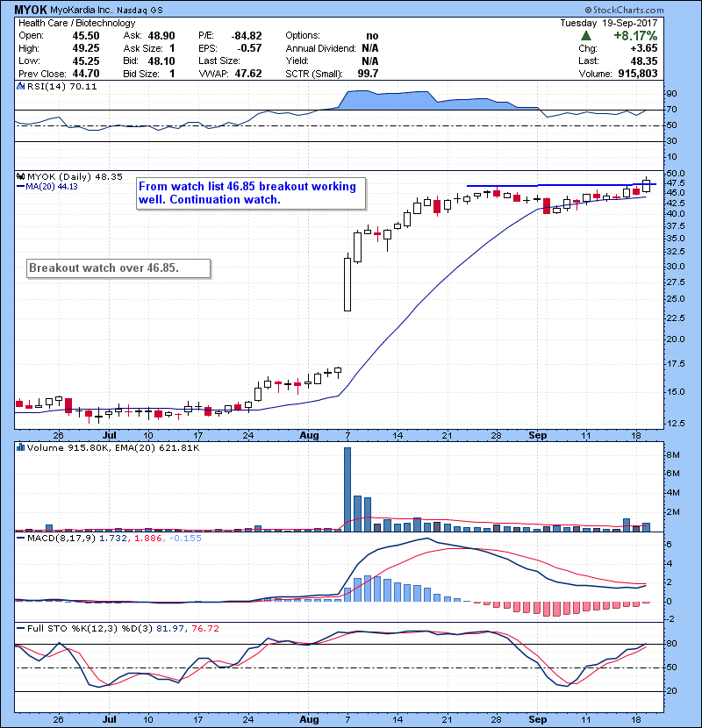
Task: Click the 12.5 label on the price axis
Action: click(x=676, y=424)
